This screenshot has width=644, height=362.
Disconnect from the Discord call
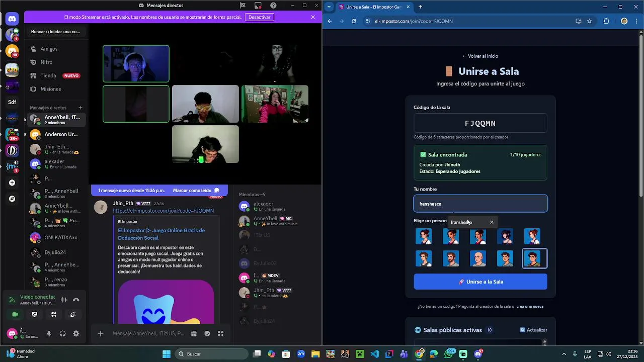point(76,300)
